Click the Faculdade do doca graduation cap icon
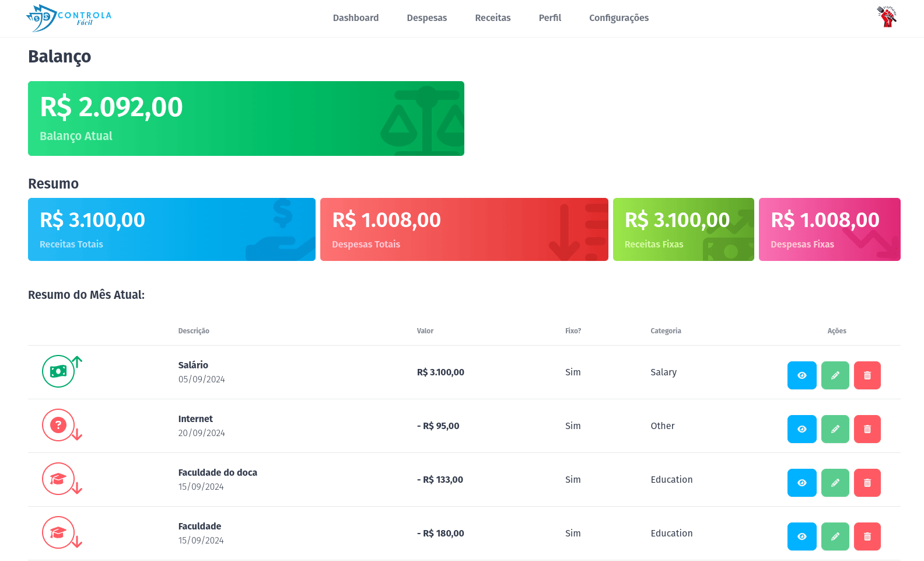The image size is (924, 561). coord(58,479)
